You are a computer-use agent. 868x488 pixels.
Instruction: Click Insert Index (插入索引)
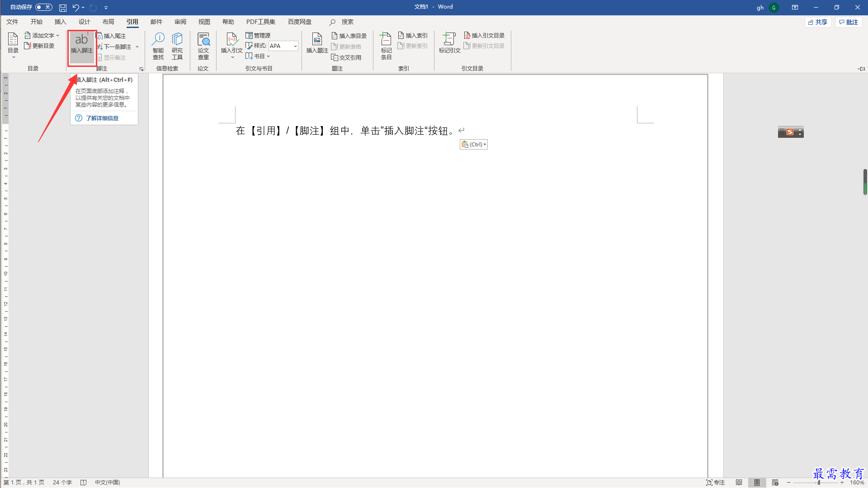coord(413,35)
